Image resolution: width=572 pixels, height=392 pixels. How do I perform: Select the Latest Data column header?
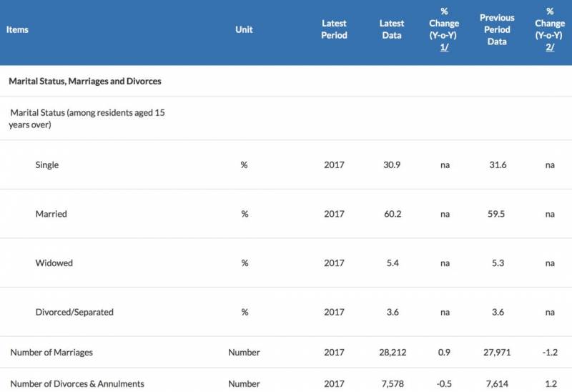coord(391,29)
